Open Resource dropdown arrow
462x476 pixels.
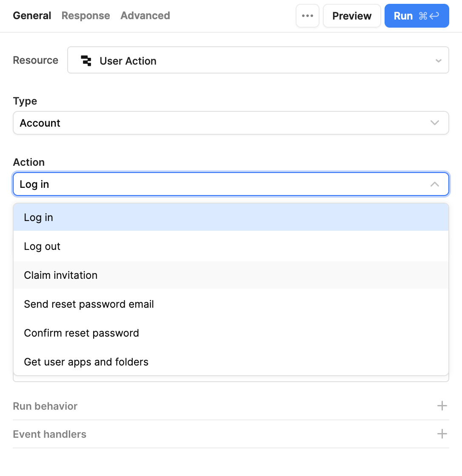click(x=438, y=61)
